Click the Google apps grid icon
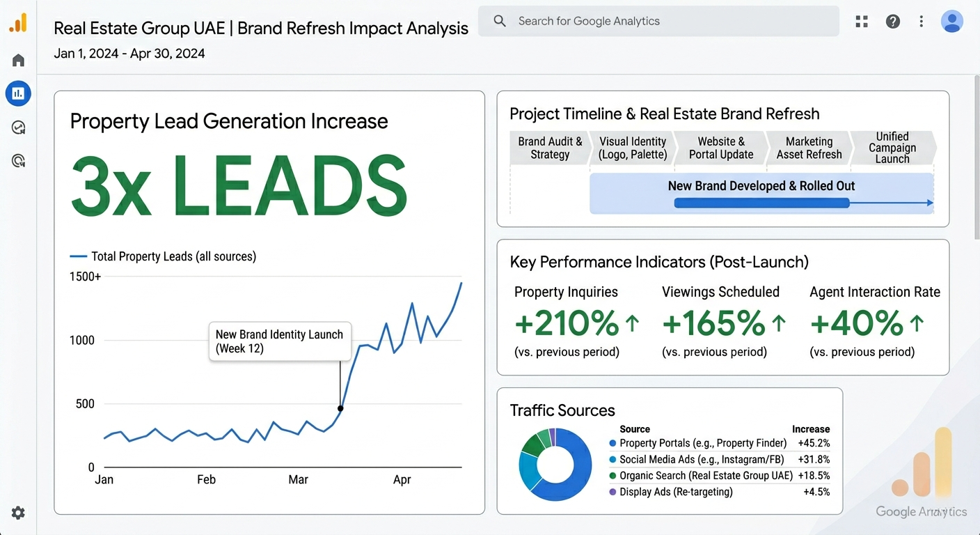This screenshot has height=535, width=980. [862, 22]
